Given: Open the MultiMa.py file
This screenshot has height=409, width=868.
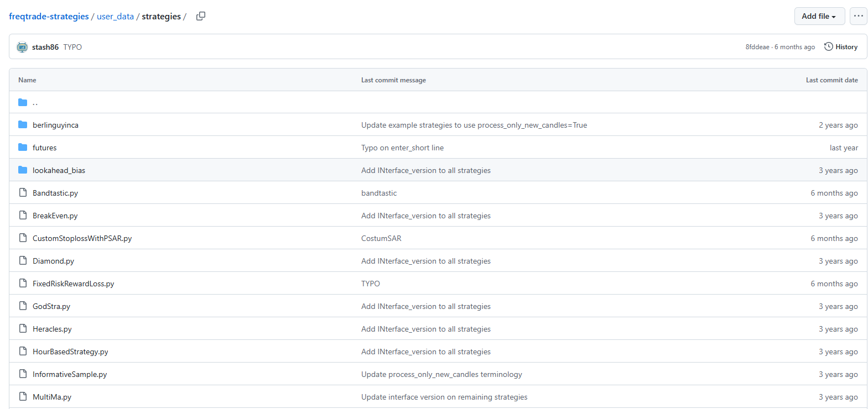Looking at the screenshot, I should pos(52,397).
